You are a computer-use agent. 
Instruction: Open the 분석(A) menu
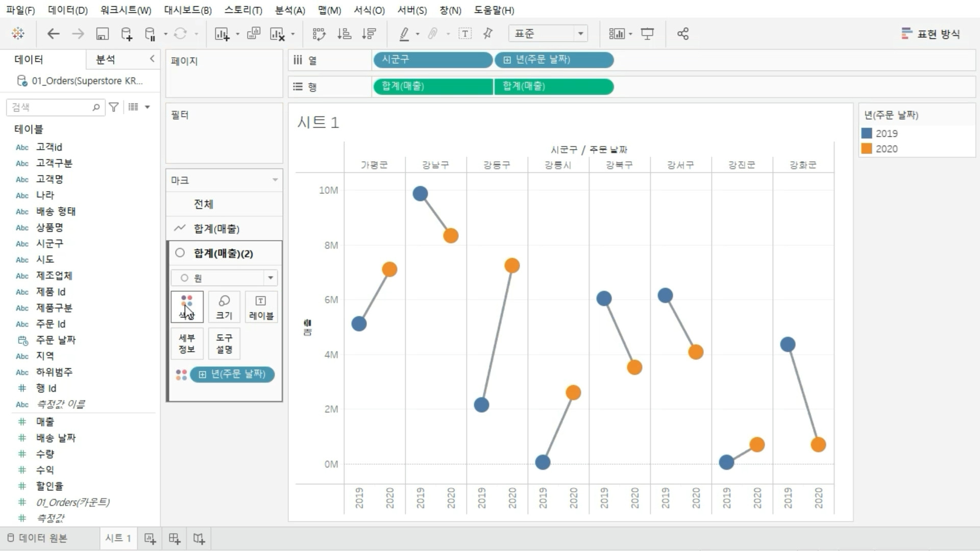(x=290, y=10)
